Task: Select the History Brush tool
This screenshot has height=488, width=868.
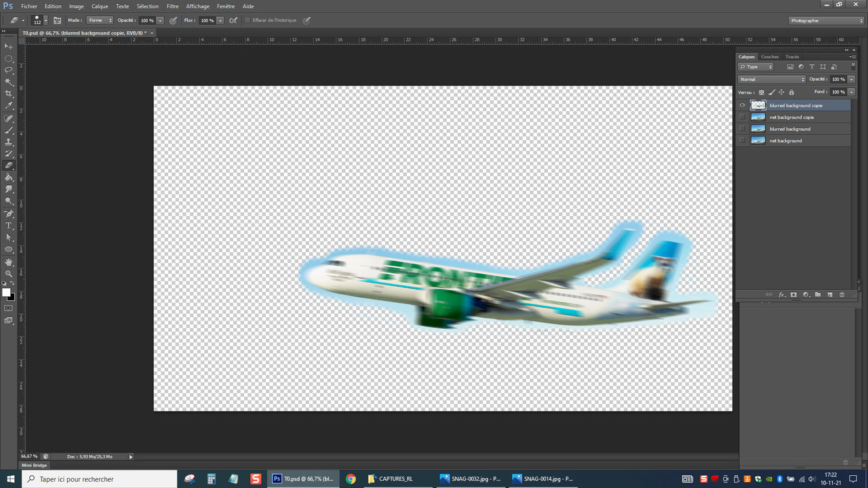Action: pyautogui.click(x=9, y=154)
